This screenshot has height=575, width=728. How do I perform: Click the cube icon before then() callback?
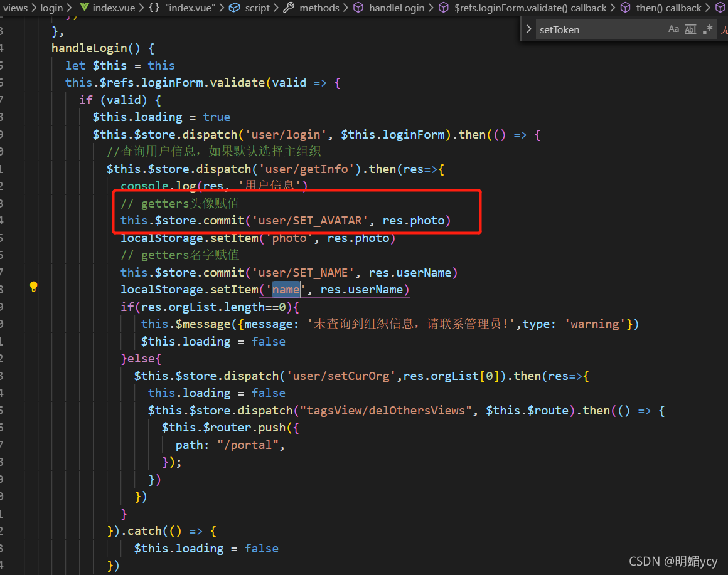point(625,8)
